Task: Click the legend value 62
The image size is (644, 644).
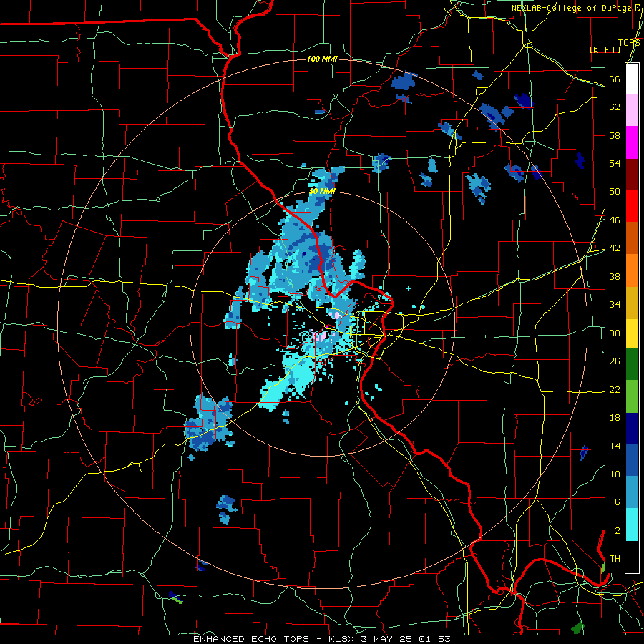Action: click(x=615, y=107)
